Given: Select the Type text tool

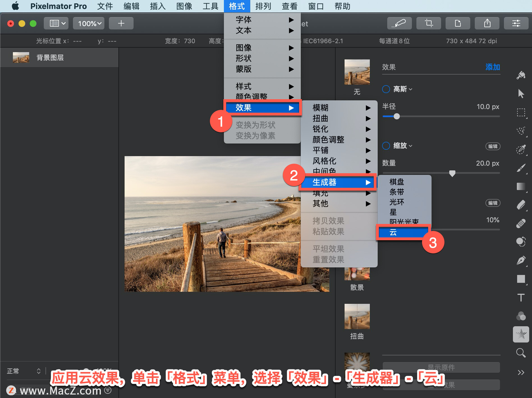Looking at the screenshot, I should pos(521,297).
